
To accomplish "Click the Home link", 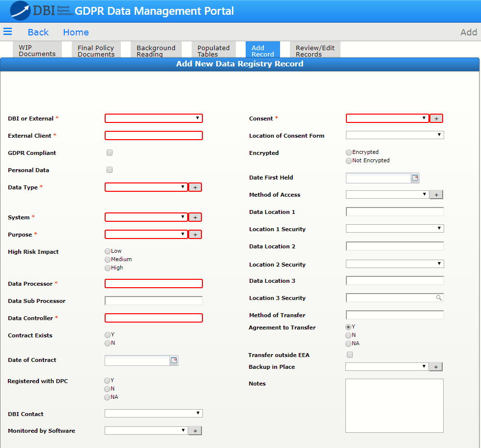I will [76, 32].
